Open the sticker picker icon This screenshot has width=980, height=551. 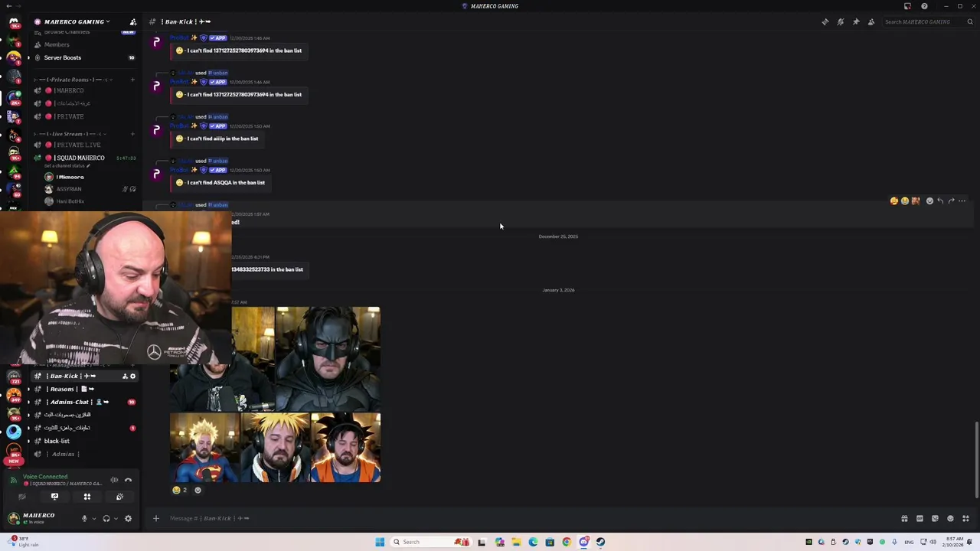(x=935, y=518)
